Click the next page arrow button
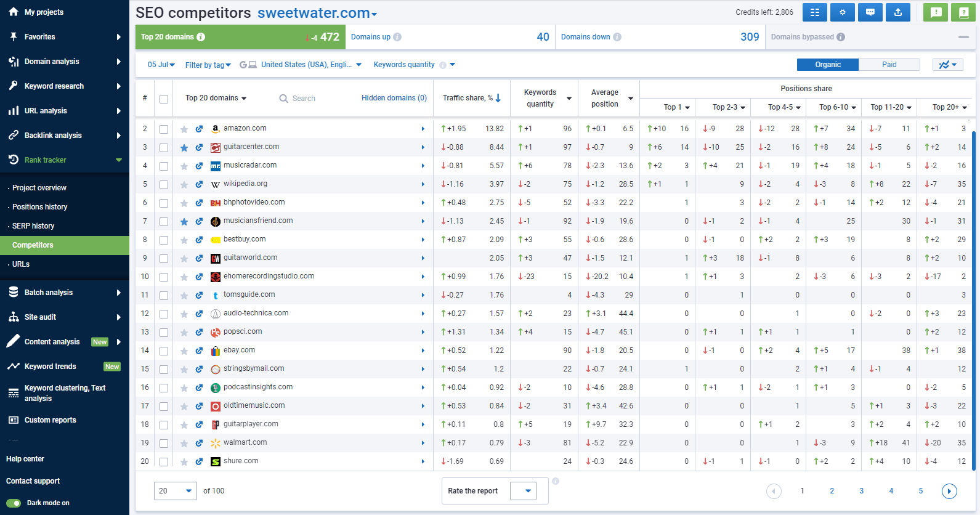980x515 pixels. 950,491
